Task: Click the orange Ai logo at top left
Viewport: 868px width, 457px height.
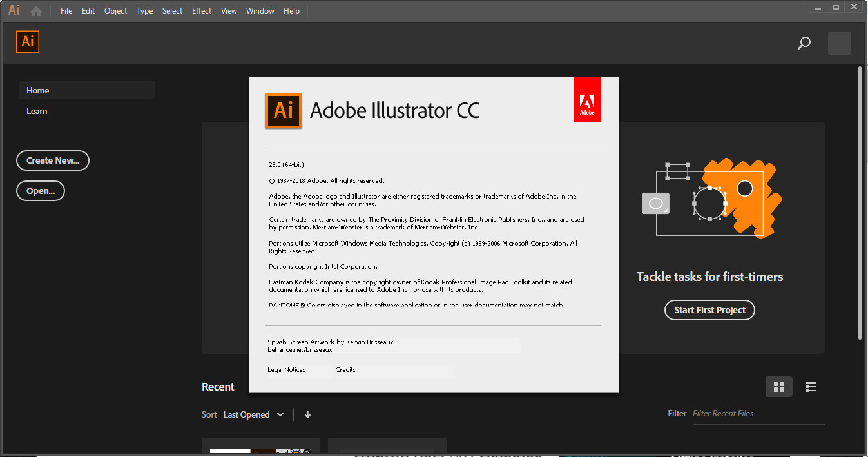Action: click(28, 42)
